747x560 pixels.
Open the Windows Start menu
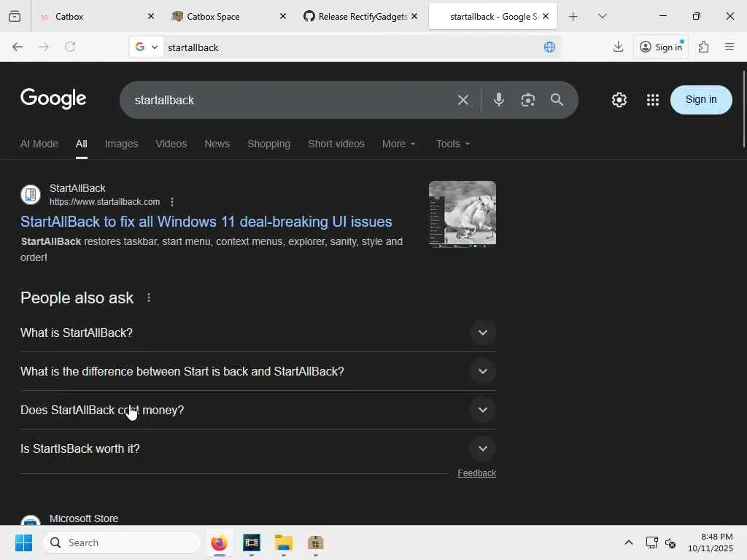point(23,542)
